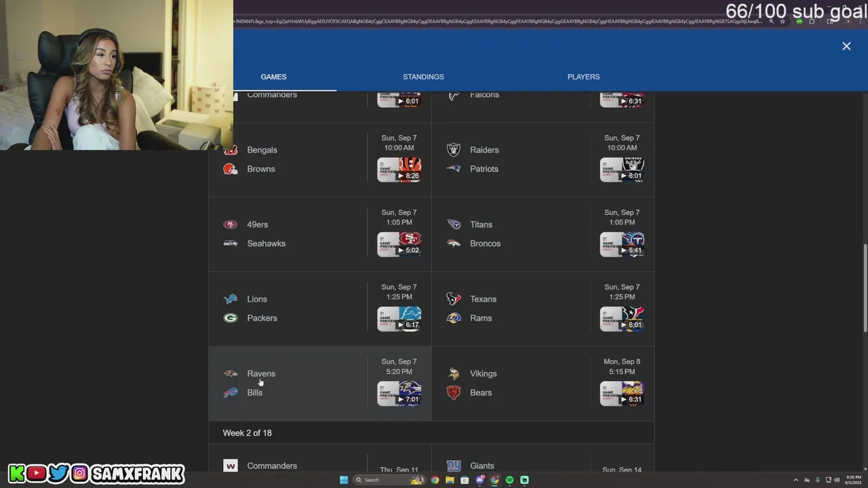Click the Patriots team logo
This screenshot has height=488, width=868.
(x=454, y=169)
